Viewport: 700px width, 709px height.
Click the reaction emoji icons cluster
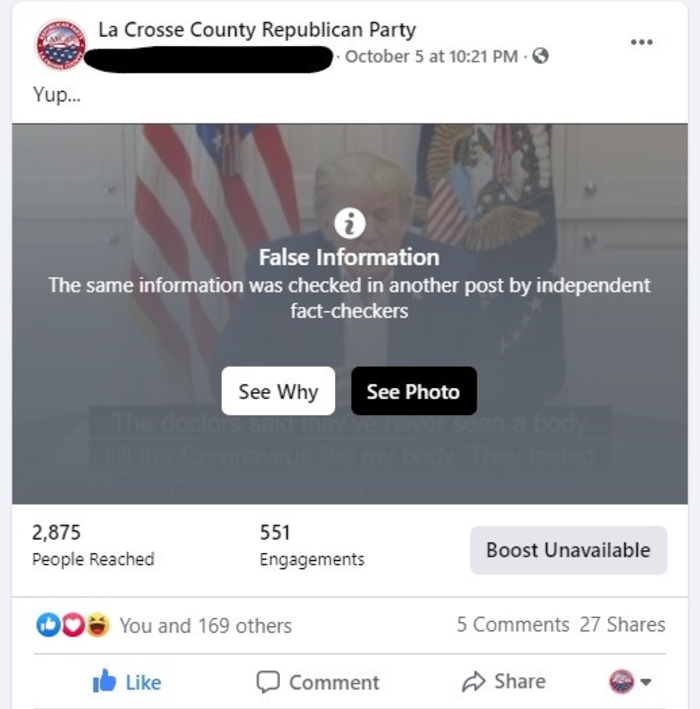pyautogui.click(x=73, y=625)
